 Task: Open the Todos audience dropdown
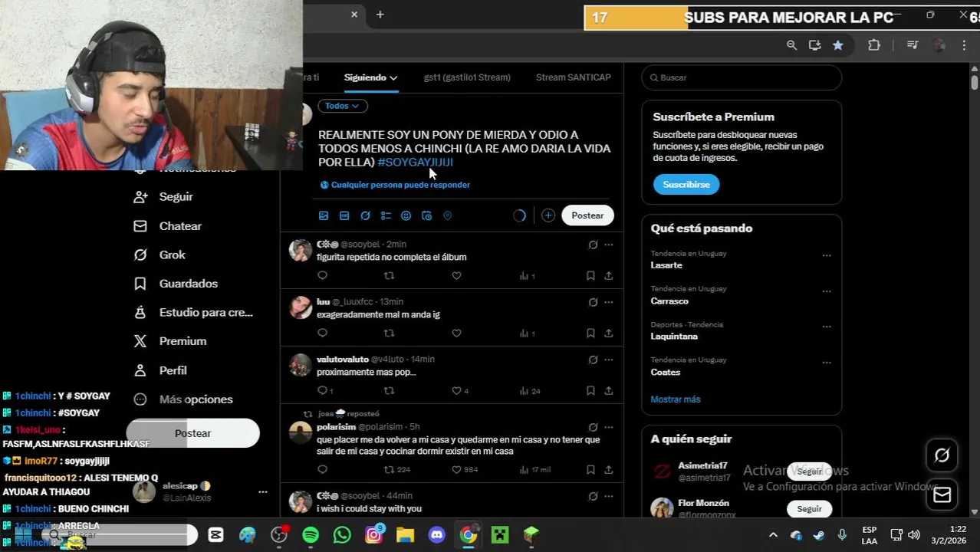tap(342, 106)
